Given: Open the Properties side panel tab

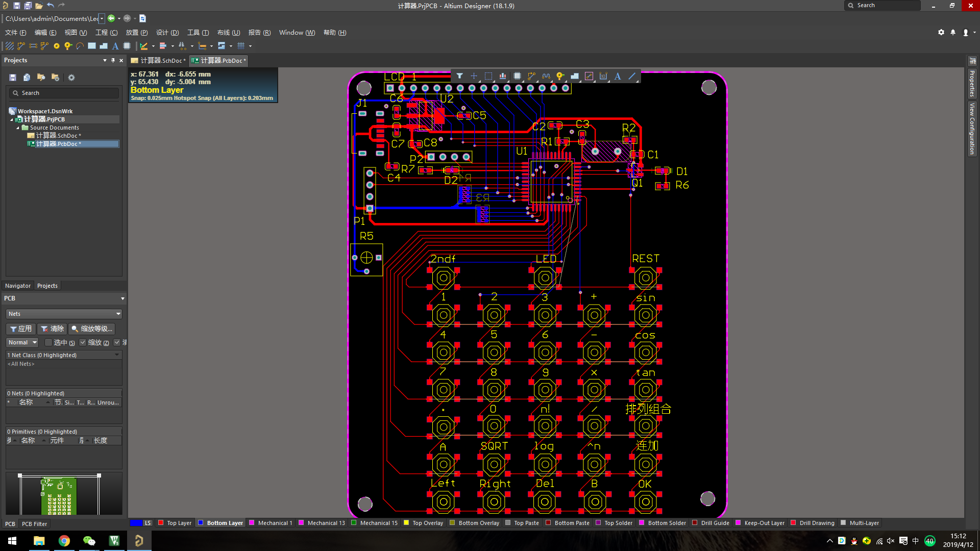Looking at the screenshot, I should point(972,84).
